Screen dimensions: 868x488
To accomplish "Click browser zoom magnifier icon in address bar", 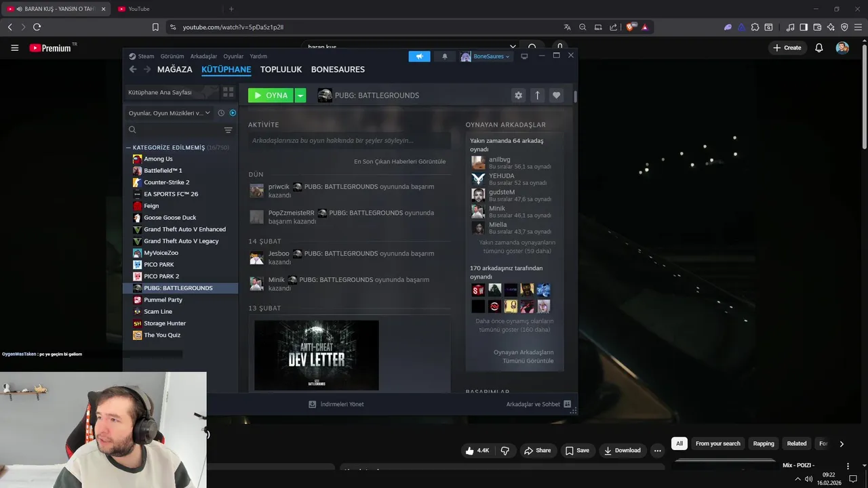I will 583,27.
